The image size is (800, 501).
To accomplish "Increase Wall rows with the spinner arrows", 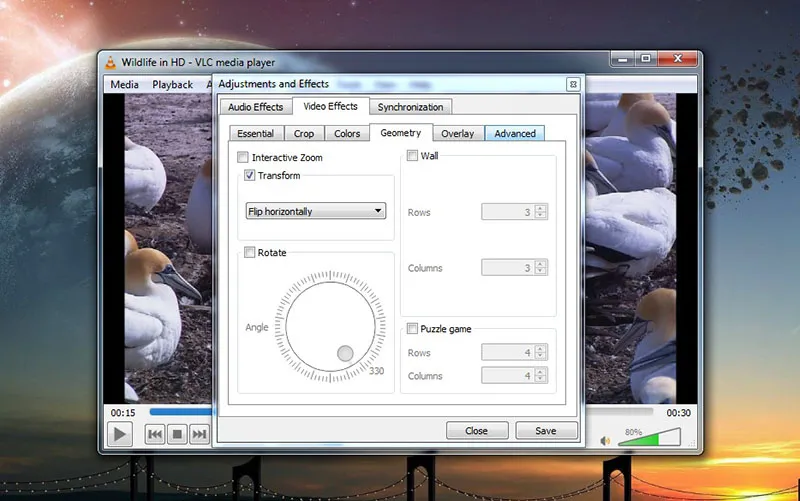I will [x=541, y=208].
